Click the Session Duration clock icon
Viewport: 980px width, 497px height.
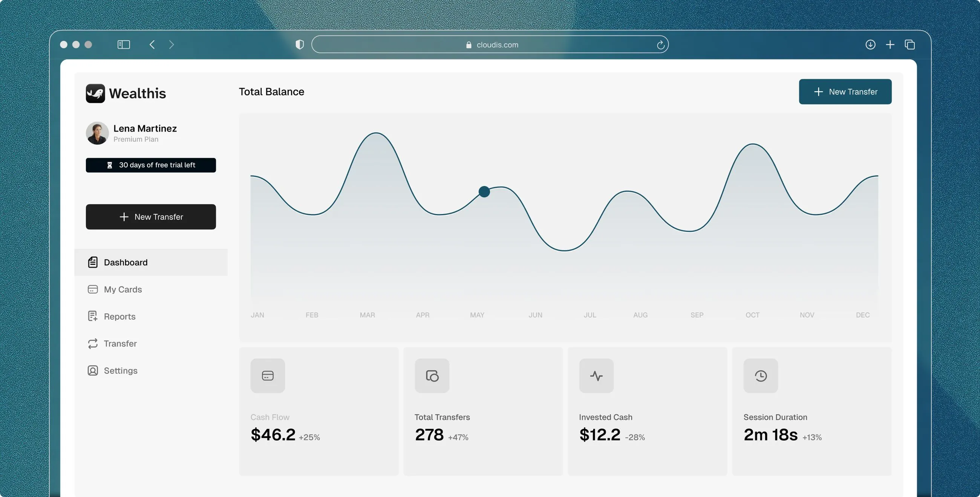(x=761, y=376)
